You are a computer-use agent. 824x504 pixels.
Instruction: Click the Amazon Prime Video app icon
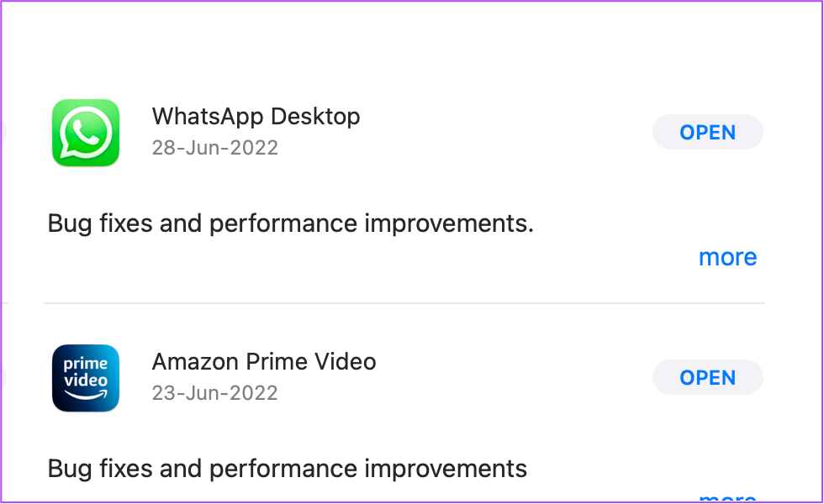tap(86, 378)
